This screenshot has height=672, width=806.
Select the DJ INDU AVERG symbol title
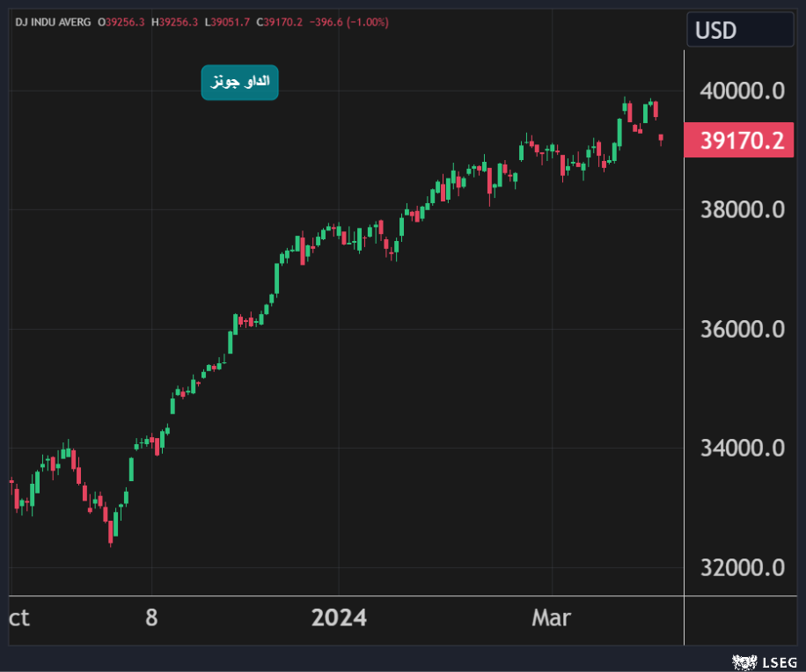[53, 21]
